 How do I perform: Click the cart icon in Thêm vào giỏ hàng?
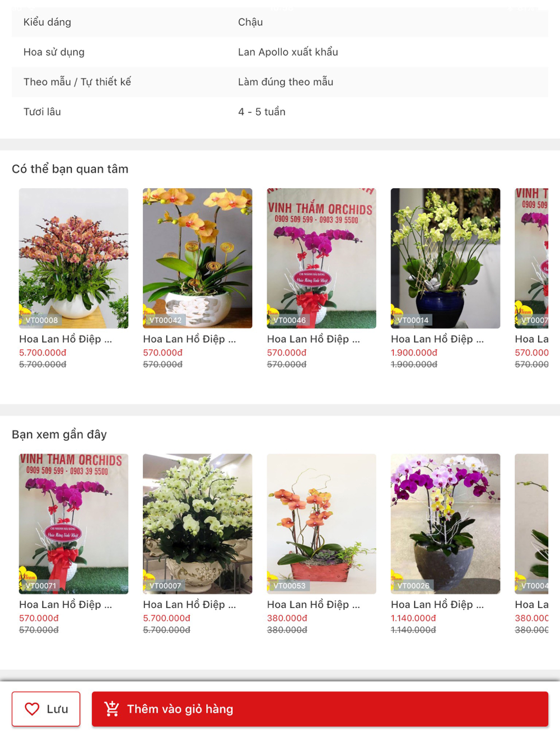pyautogui.click(x=111, y=709)
